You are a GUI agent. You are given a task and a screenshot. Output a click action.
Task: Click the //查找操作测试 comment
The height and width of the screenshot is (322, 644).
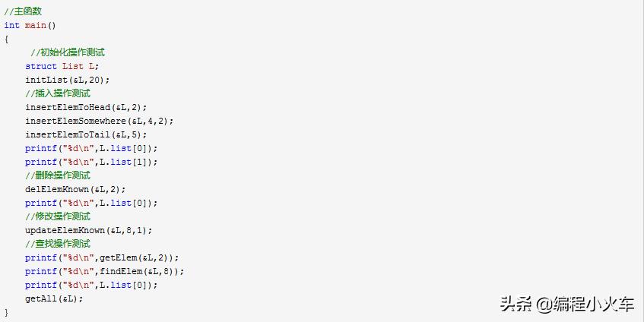[x=57, y=244]
